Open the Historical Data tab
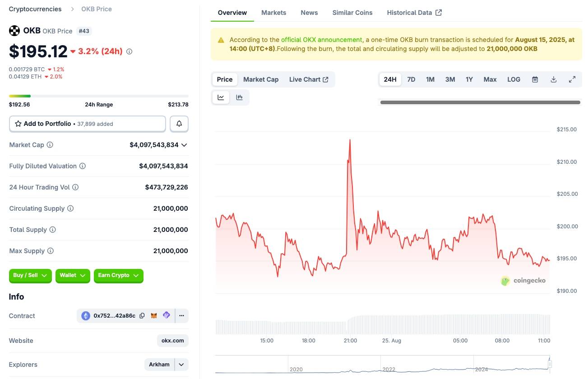This screenshot has height=379, width=588. 414,13
